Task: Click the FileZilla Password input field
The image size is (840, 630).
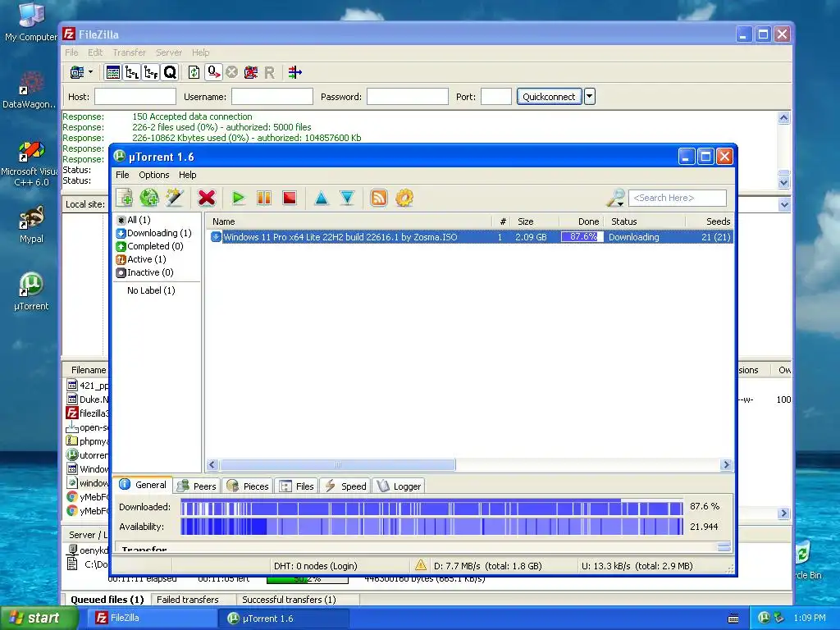Action: coord(407,97)
